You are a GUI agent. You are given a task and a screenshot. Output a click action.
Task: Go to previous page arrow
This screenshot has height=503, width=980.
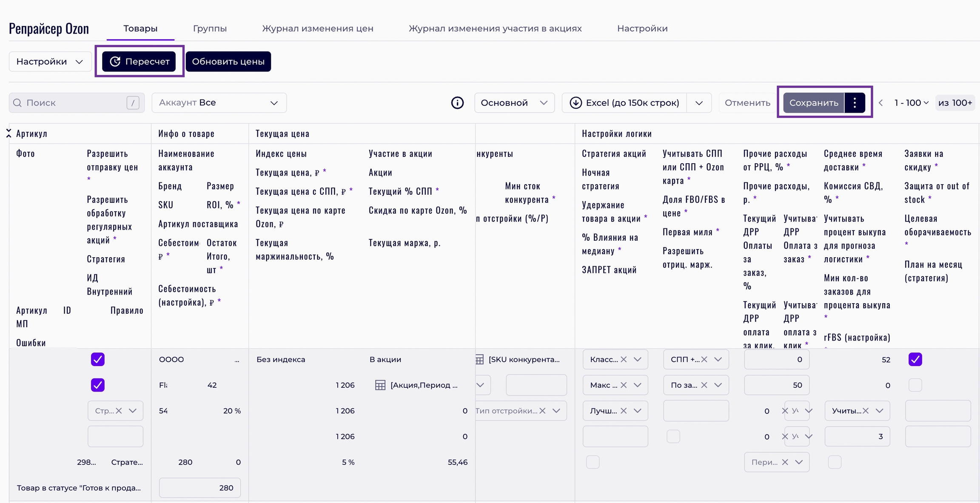(881, 103)
